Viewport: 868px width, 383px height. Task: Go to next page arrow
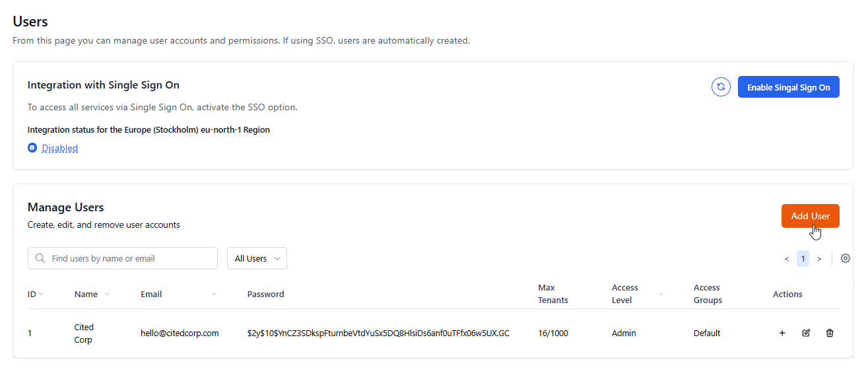(819, 259)
